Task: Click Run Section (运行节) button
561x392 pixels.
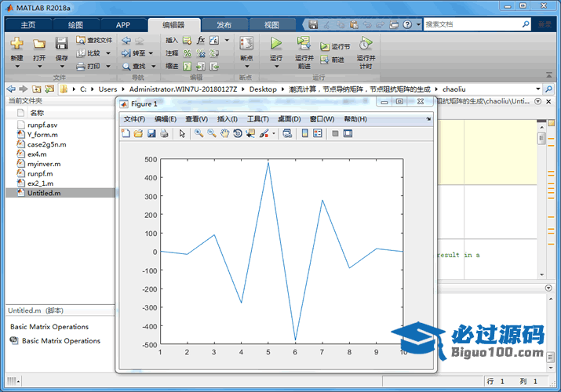Action: point(335,46)
